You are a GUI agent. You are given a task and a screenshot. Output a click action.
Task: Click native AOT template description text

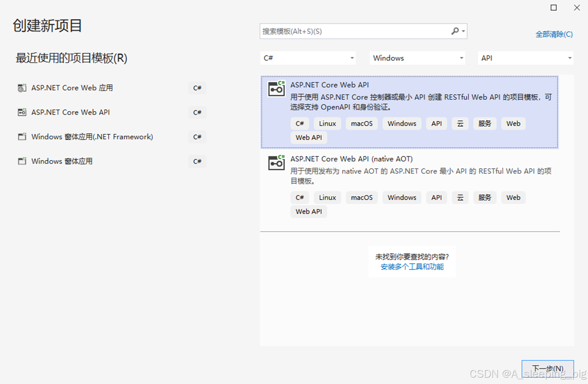[421, 176]
